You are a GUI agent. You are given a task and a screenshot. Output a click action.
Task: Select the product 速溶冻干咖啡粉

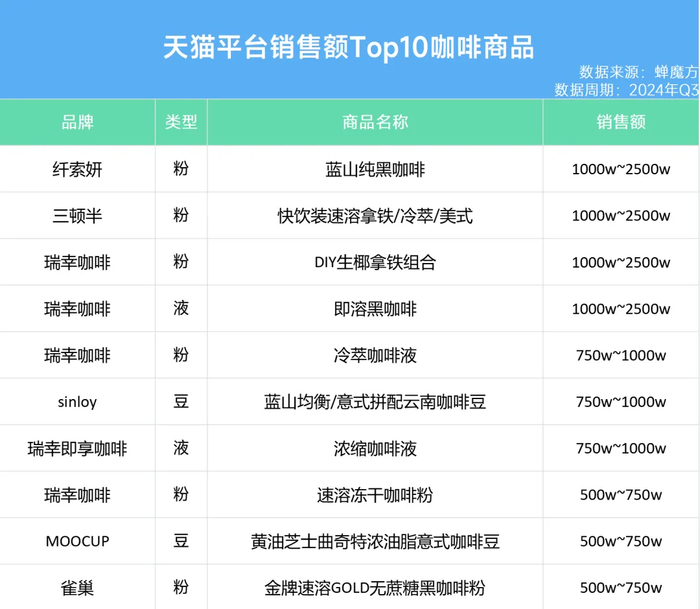375,495
